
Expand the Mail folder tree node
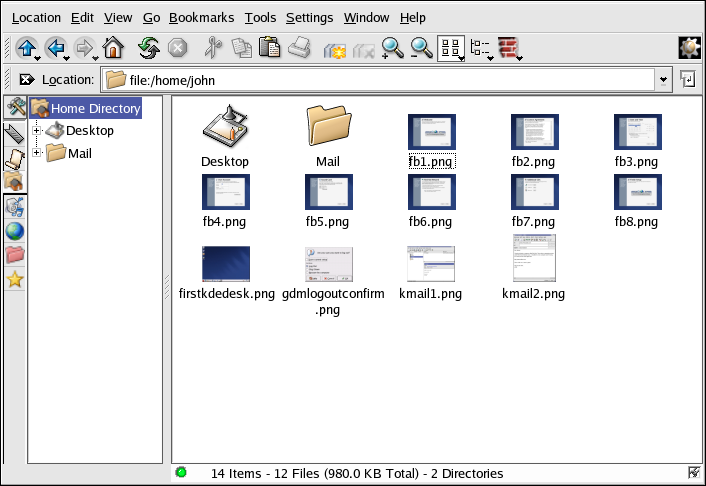pyautogui.click(x=37, y=153)
